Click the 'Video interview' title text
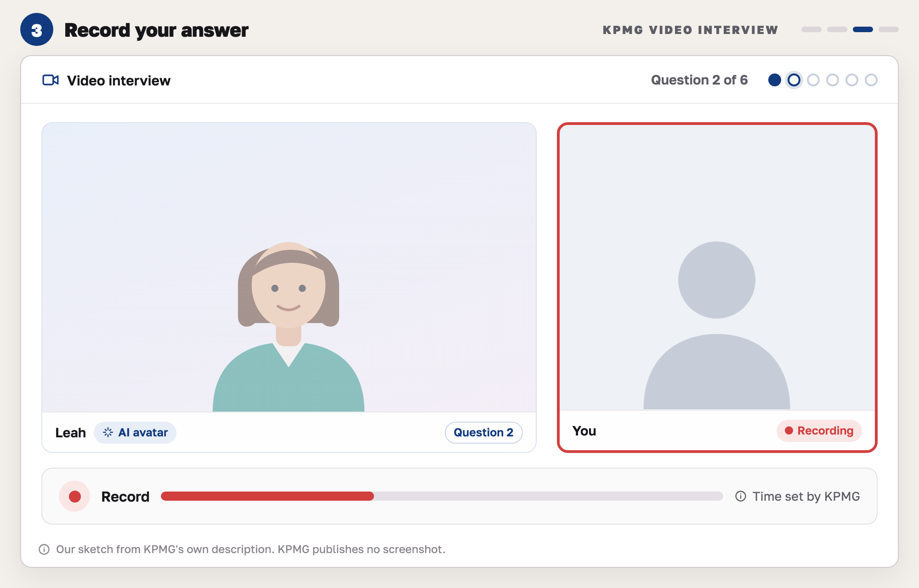The height and width of the screenshot is (588, 919). 119,80
